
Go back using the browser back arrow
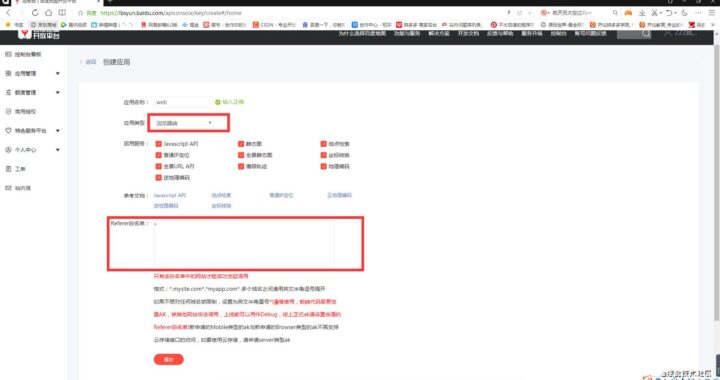click(x=8, y=13)
